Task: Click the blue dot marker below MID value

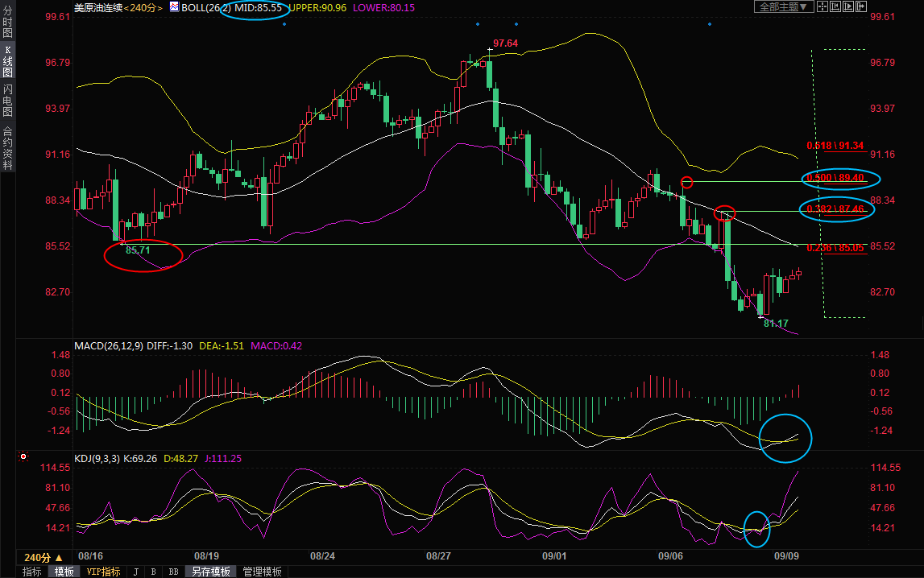Action: (284, 24)
